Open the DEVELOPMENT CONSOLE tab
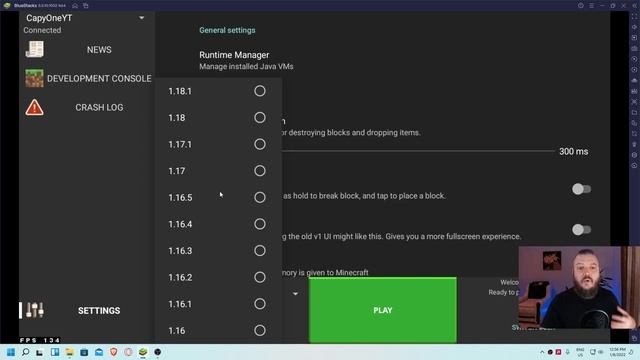 pos(99,78)
